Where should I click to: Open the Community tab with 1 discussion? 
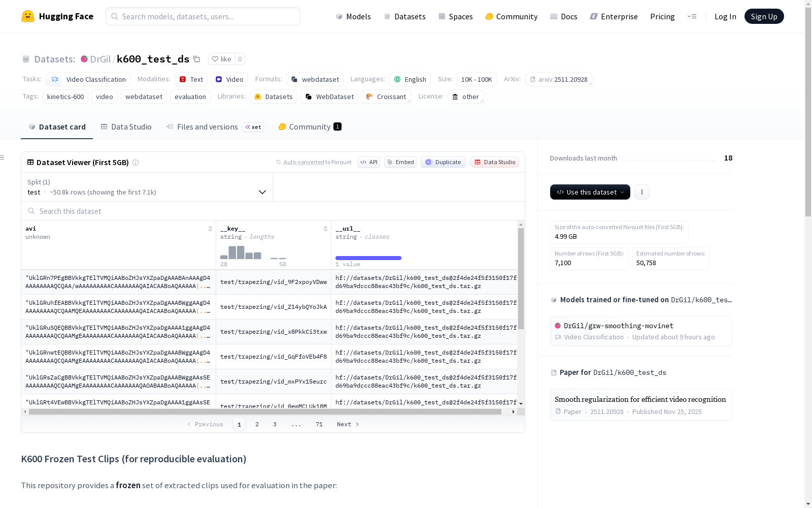pos(310,127)
